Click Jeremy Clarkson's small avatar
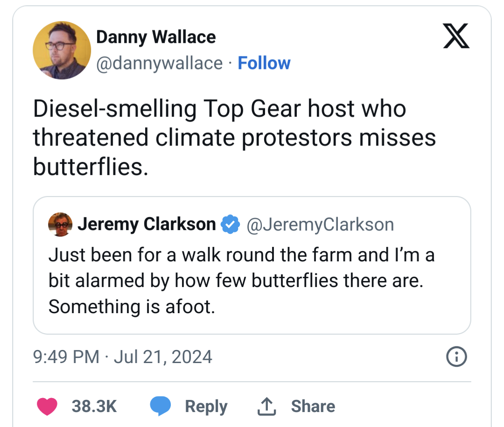This screenshot has width=504, height=427. [x=61, y=224]
